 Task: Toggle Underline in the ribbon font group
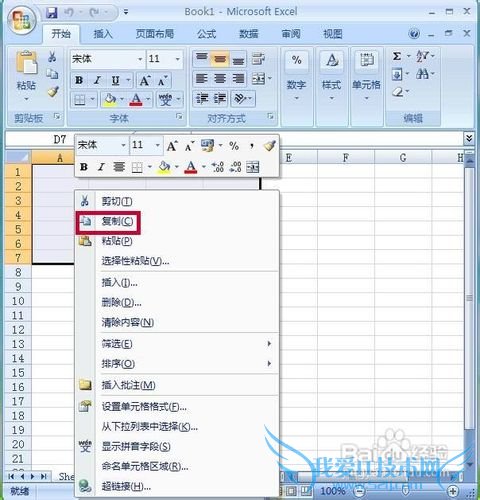coord(115,80)
